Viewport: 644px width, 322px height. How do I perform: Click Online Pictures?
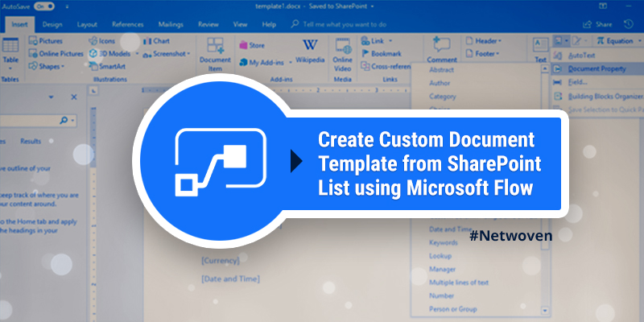[56, 54]
